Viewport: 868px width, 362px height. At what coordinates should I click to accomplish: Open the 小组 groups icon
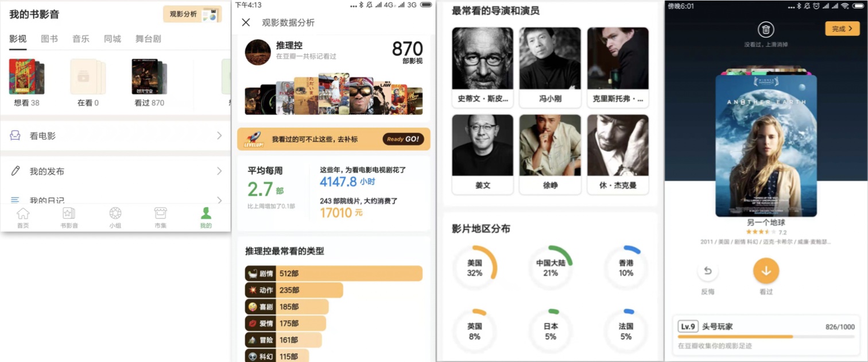115,214
